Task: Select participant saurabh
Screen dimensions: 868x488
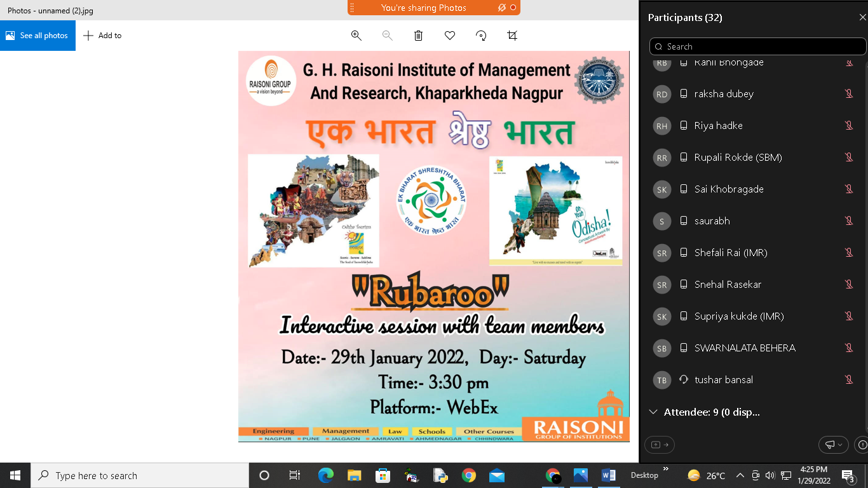Action: [x=753, y=221]
